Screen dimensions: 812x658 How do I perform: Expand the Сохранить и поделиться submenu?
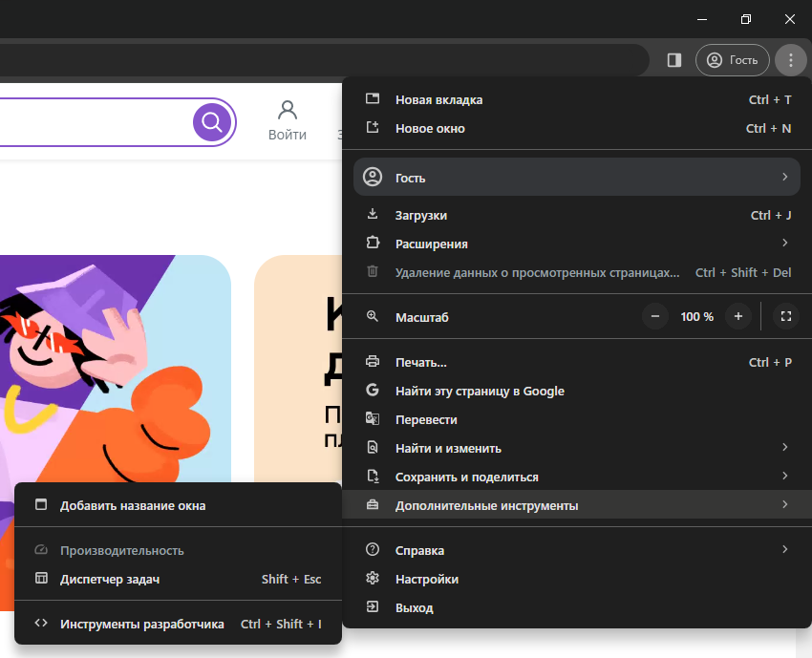point(577,477)
